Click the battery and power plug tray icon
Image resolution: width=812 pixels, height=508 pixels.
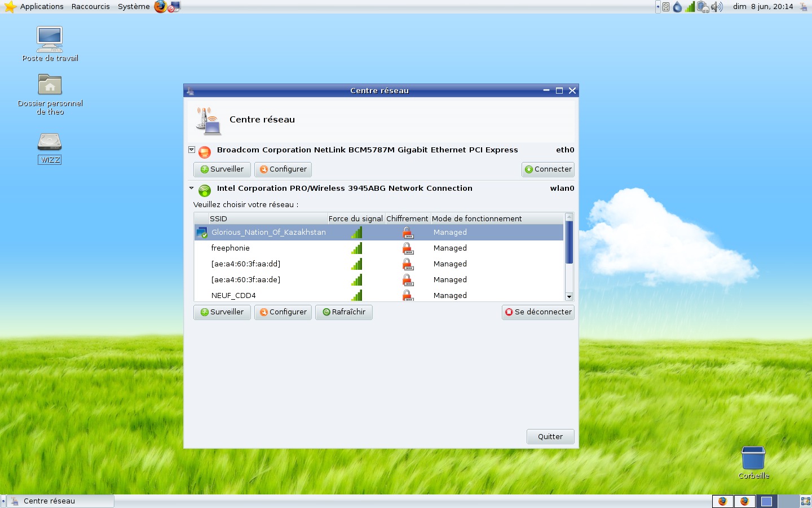(703, 7)
